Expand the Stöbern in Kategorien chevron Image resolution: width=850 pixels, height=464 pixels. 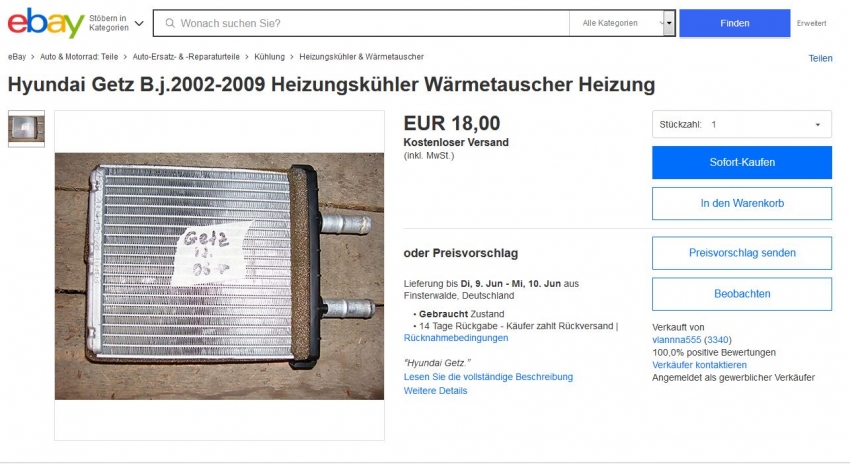[x=139, y=23]
